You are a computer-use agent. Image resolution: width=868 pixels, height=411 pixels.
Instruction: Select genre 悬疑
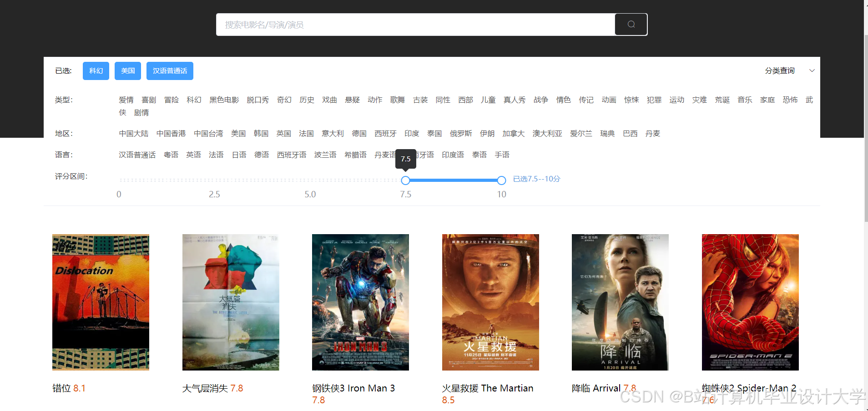tap(352, 100)
